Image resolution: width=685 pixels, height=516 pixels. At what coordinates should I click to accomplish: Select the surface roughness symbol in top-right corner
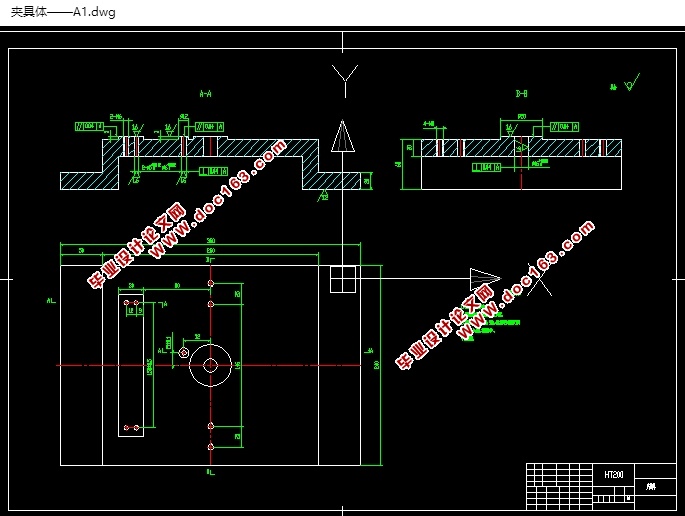pyautogui.click(x=632, y=82)
